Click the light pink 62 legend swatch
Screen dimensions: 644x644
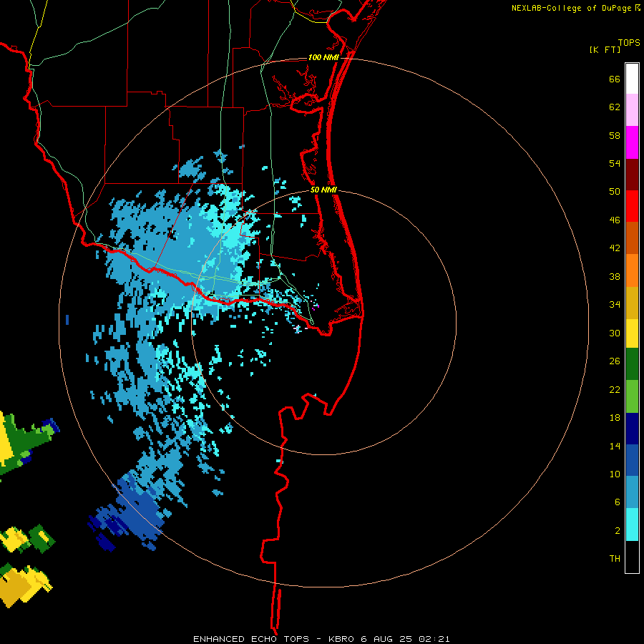632,110
